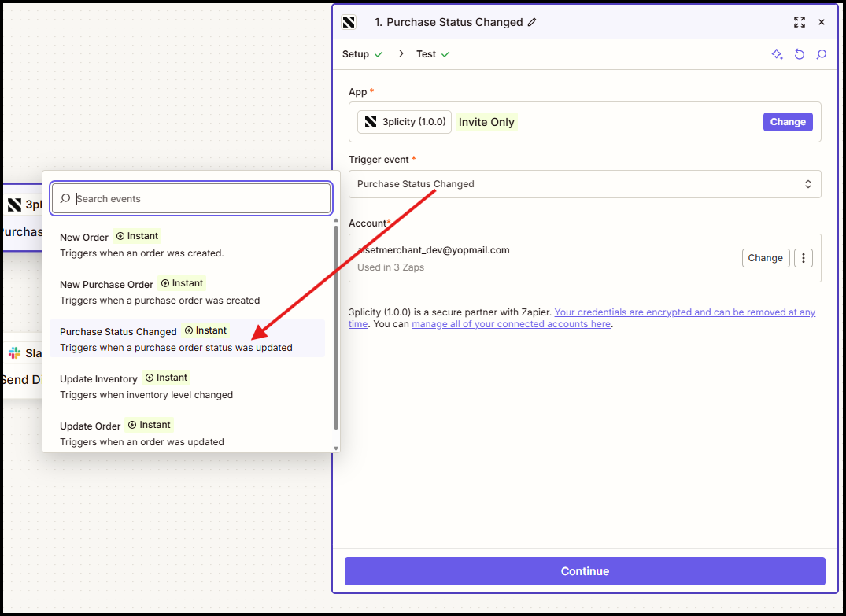Click the undo arrow icon in panel header
The width and height of the screenshot is (846, 616).
[x=800, y=54]
